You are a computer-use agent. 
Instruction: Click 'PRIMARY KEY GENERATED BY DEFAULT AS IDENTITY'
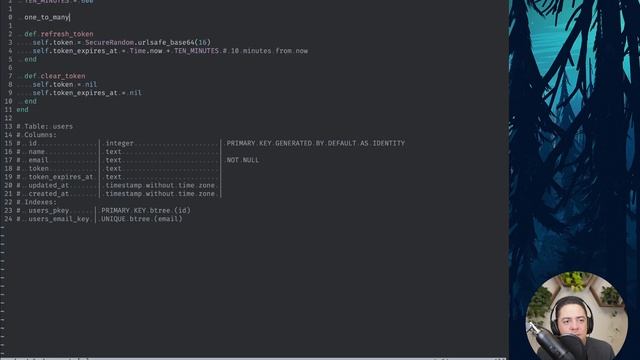click(x=316, y=143)
